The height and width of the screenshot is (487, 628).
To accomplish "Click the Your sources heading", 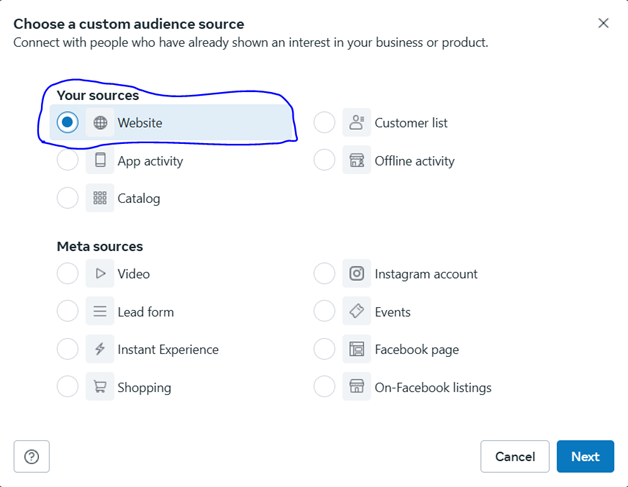I will pyautogui.click(x=98, y=95).
